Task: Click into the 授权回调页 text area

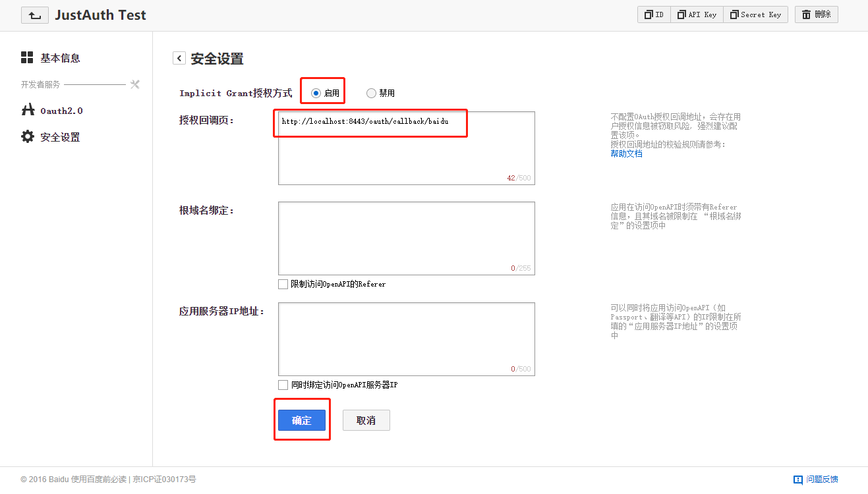Action: tap(407, 148)
